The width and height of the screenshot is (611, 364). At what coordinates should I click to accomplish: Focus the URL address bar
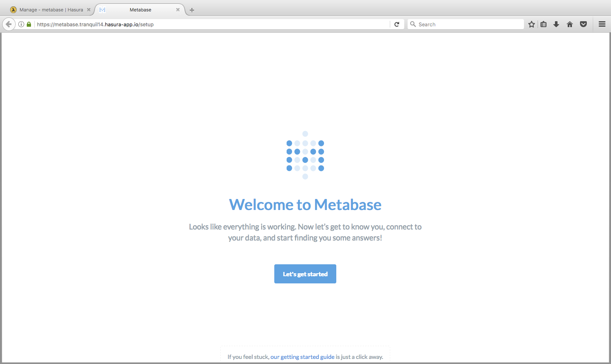coord(212,24)
